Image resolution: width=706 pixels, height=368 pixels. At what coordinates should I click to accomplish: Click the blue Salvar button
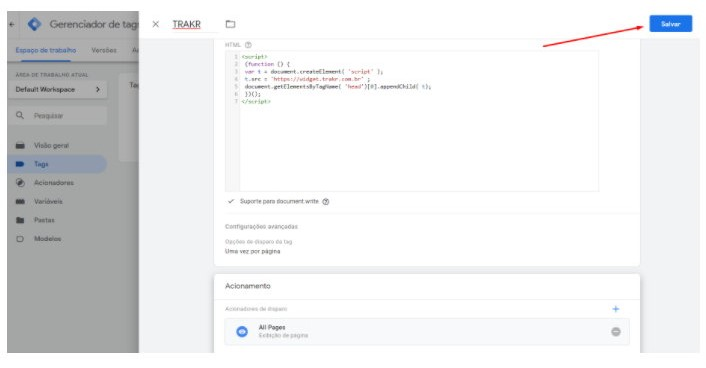pyautogui.click(x=670, y=24)
